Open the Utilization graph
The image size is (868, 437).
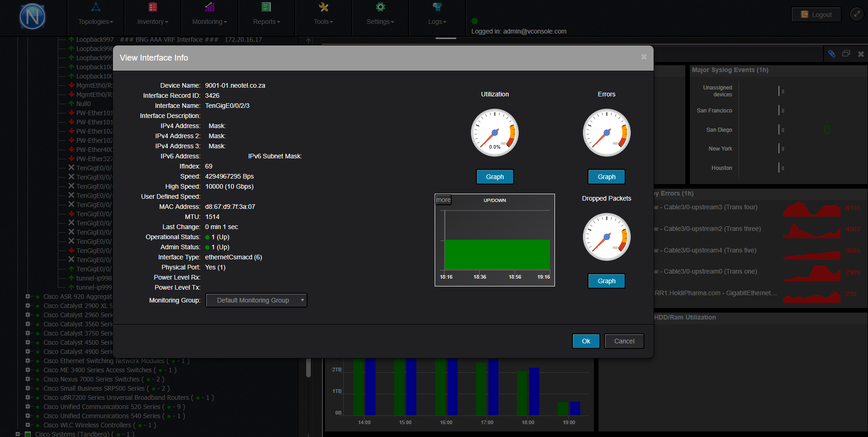pos(495,177)
